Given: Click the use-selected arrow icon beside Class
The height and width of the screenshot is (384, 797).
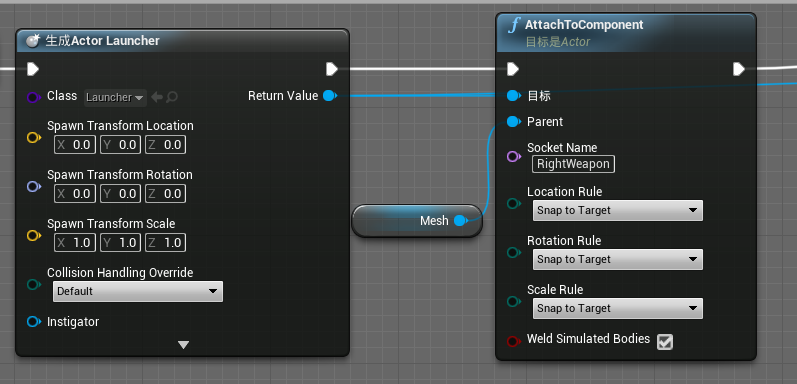Looking at the screenshot, I should 157,97.
